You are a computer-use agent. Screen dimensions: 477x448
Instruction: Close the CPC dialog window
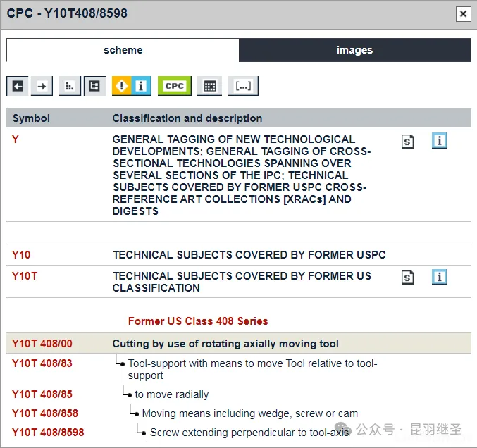point(462,13)
